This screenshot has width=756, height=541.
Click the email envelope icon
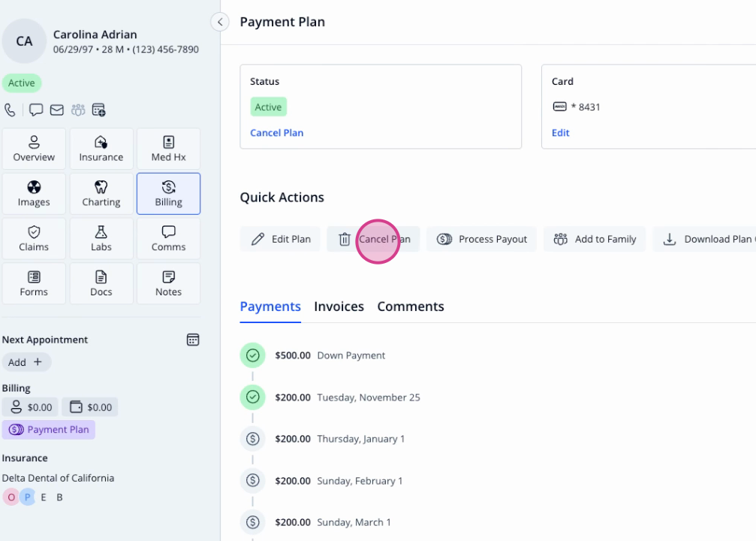point(57,110)
